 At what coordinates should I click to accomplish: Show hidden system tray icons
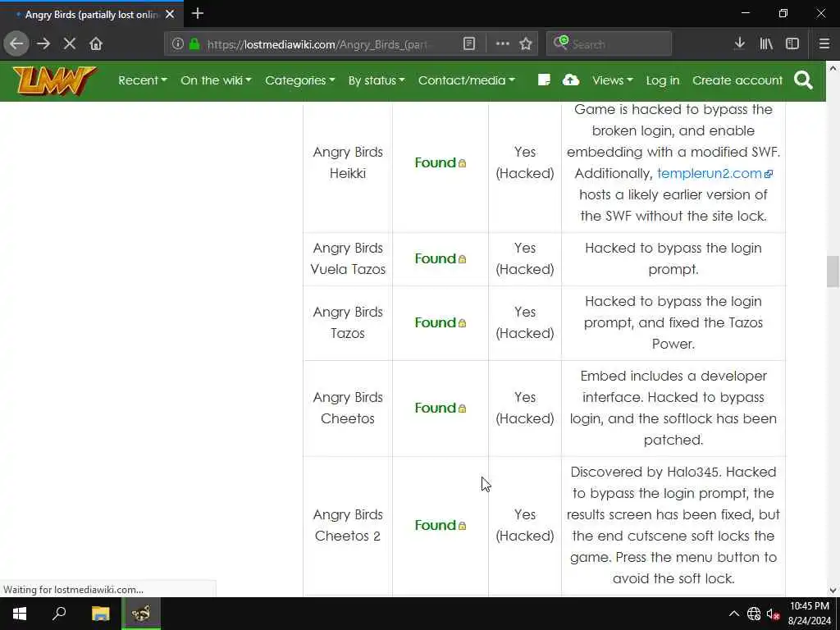(734, 614)
